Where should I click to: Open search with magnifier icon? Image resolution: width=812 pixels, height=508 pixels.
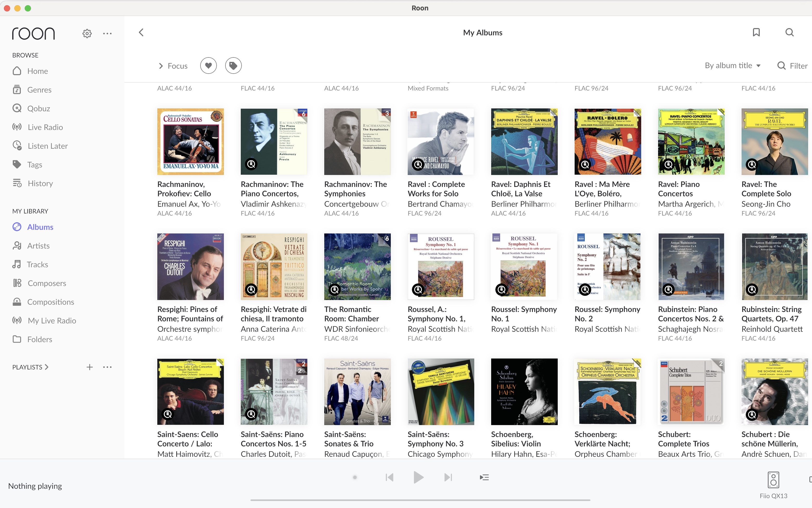coord(789,32)
